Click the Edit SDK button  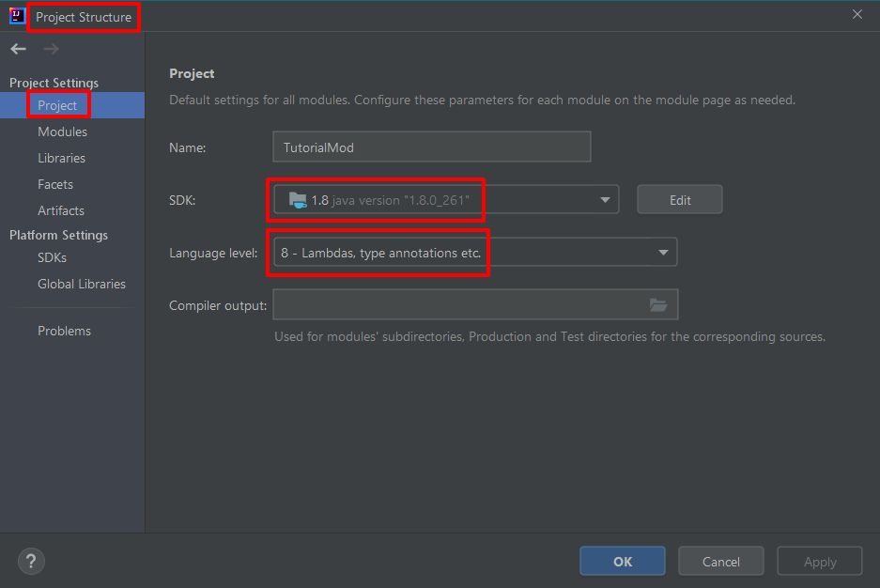point(679,199)
